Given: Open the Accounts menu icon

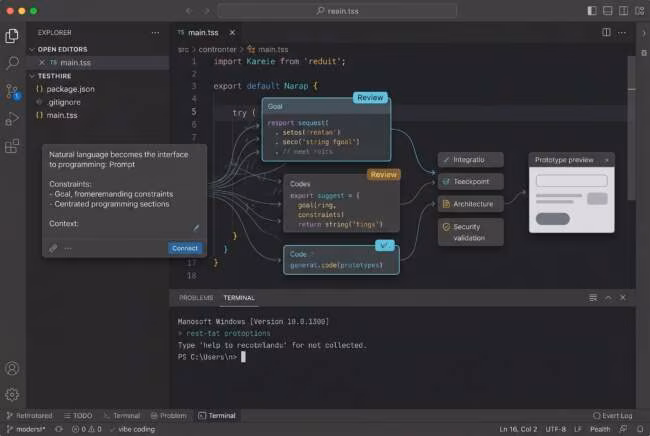Looking at the screenshot, I should pyautogui.click(x=12, y=368).
